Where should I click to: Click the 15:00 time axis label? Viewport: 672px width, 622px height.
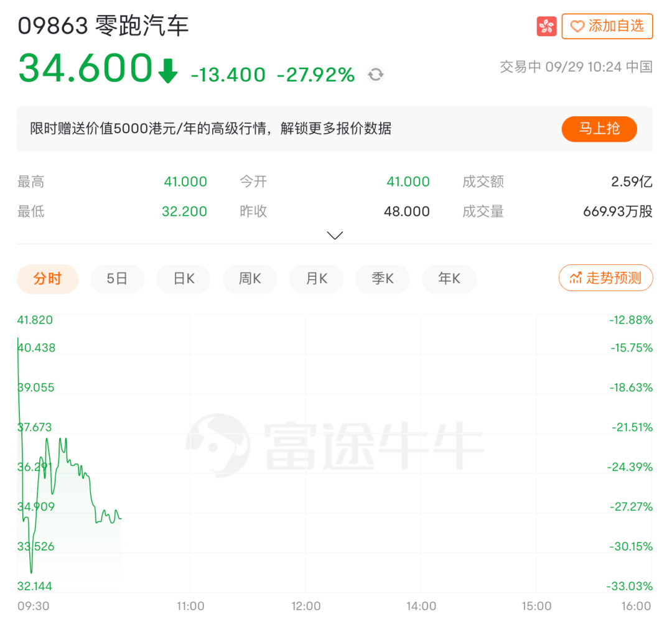(x=536, y=606)
